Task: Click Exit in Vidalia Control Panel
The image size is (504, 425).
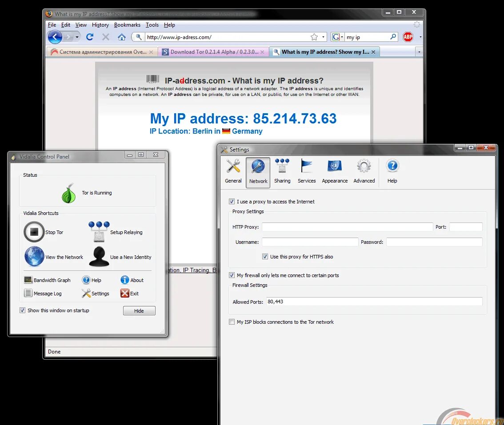Action: [129, 293]
